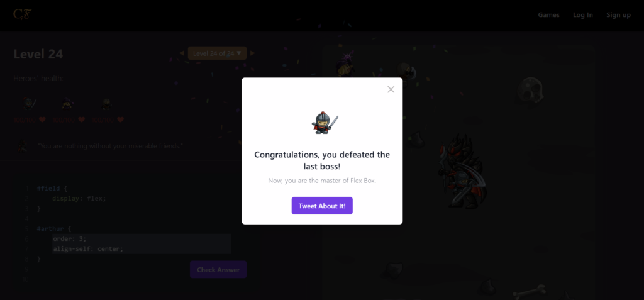Close the congratulations dialog with the X icon
Screen dimensions: 644x300
click(391, 89)
